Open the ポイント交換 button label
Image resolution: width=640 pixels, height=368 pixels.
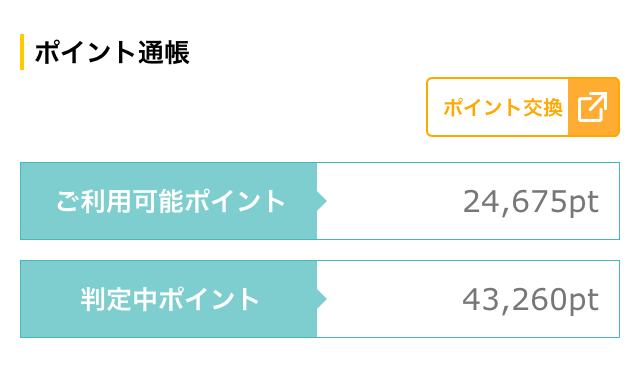[x=503, y=108]
